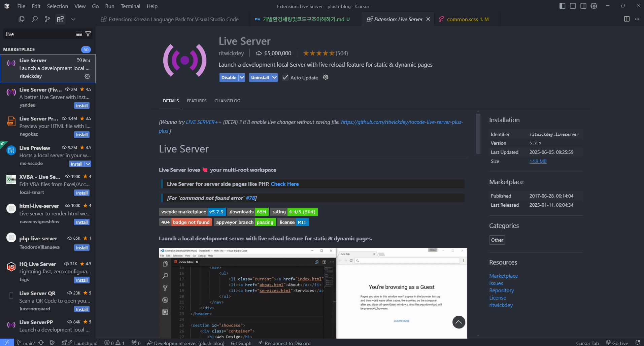Open the Search magnifier icon

(x=34, y=19)
